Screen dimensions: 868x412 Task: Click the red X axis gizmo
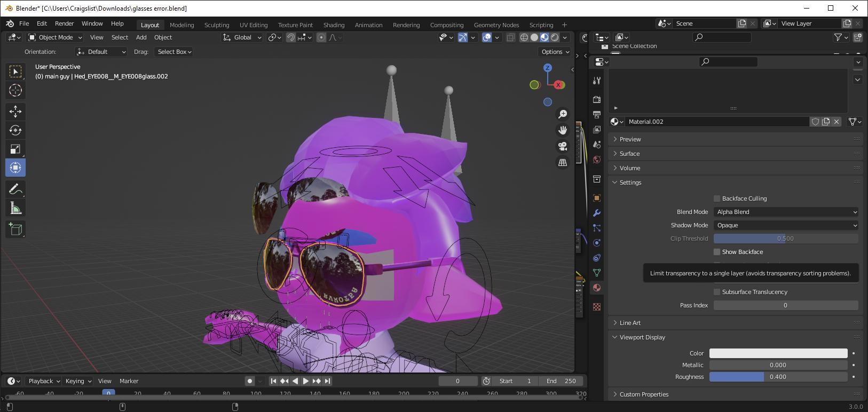click(559, 85)
